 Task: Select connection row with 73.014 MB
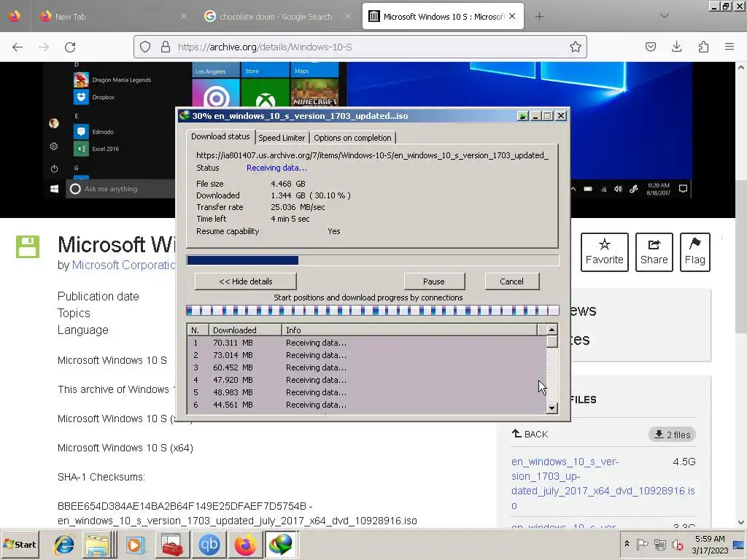click(x=367, y=355)
